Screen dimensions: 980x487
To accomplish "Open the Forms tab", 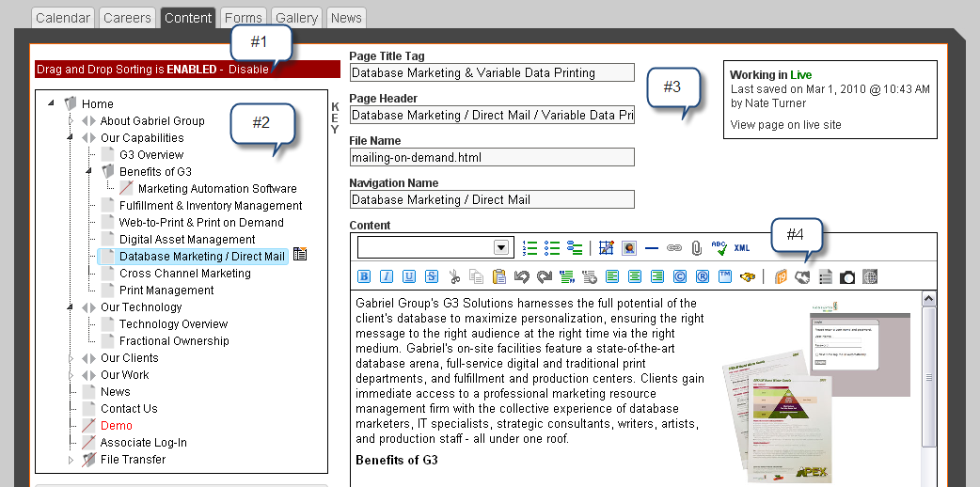I will tap(244, 18).
